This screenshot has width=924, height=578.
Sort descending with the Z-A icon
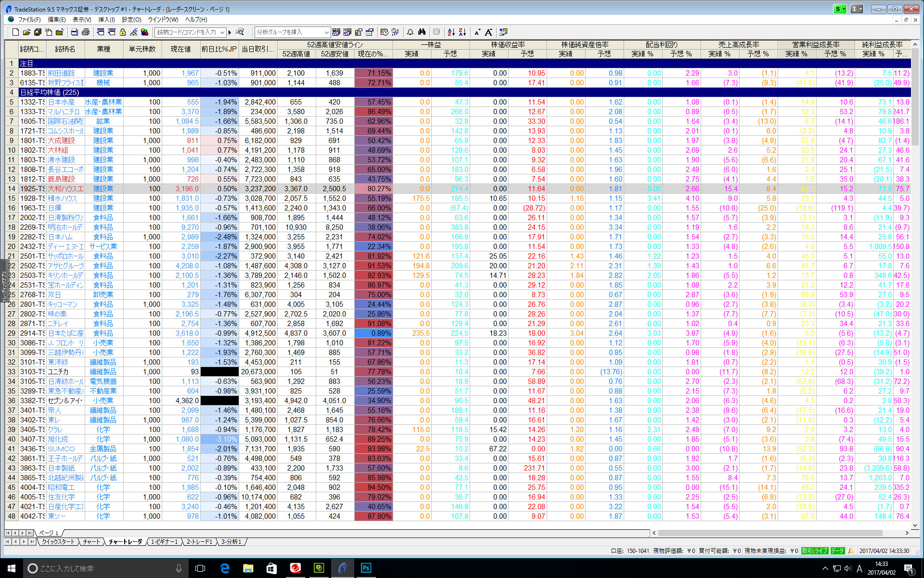[x=462, y=32]
